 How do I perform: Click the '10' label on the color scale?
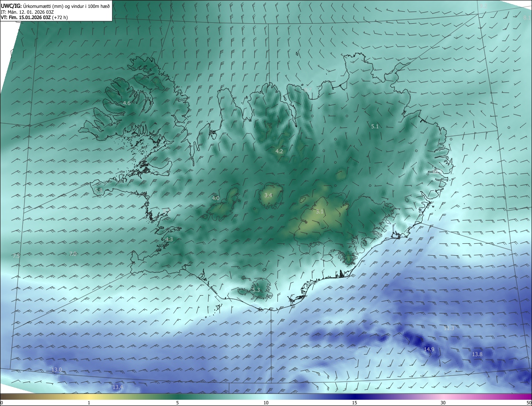pyautogui.click(x=266, y=403)
